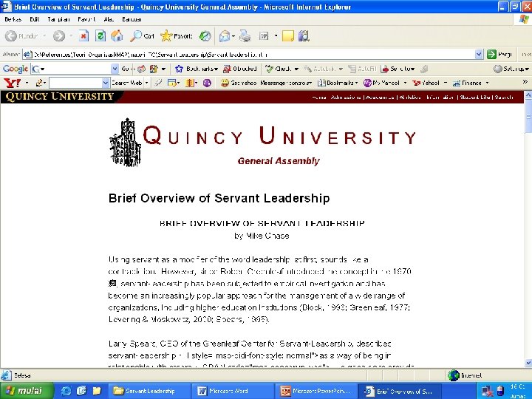Switch to Microsoft Word taskbar button
The image size is (532, 399).
[233, 391]
